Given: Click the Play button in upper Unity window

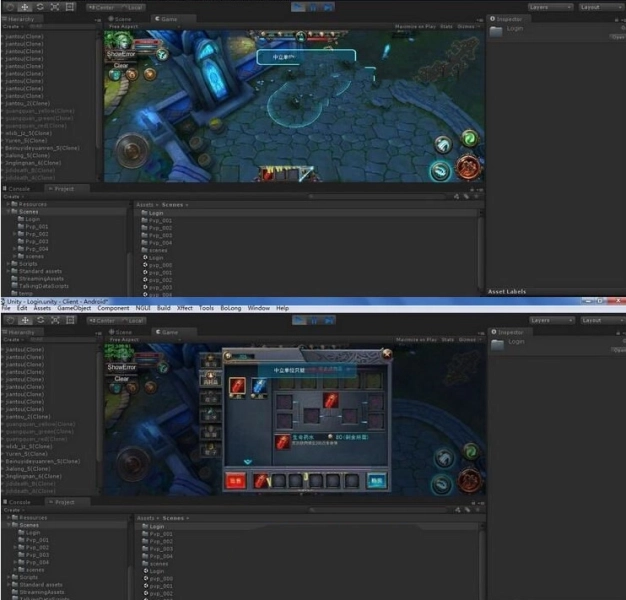Looking at the screenshot, I should point(298,7).
